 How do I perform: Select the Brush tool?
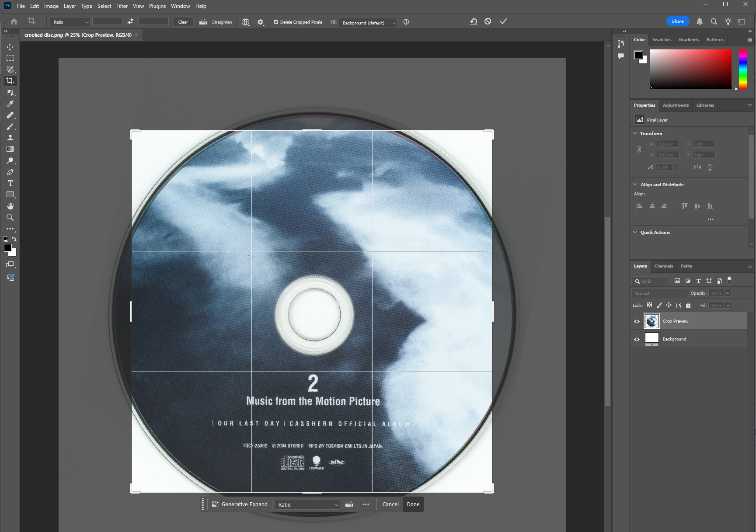10,127
